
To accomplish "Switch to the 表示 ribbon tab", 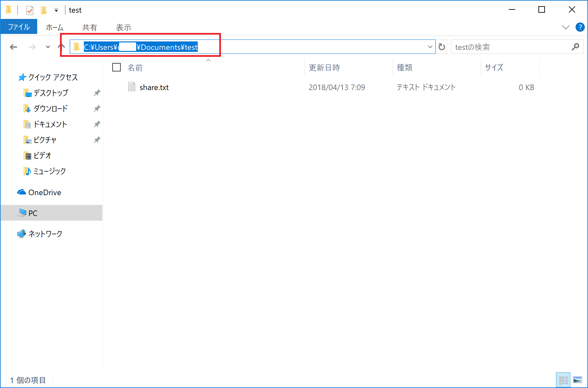I will [x=123, y=27].
